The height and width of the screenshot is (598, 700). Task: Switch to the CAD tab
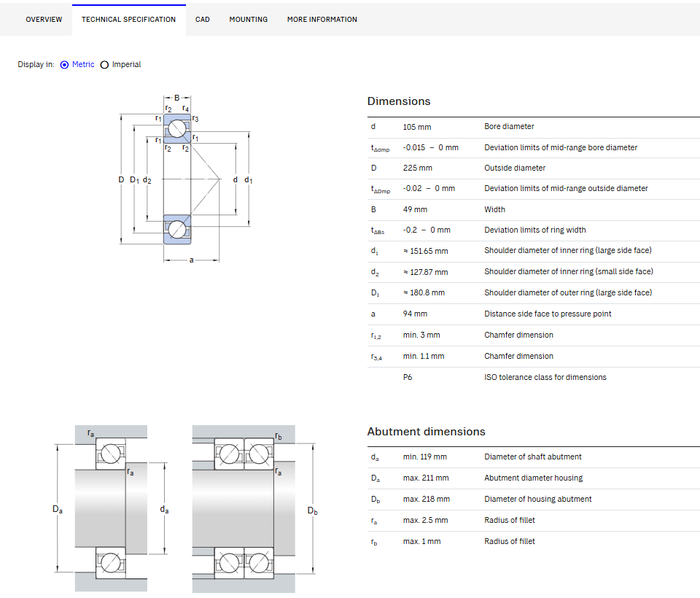pos(202,20)
